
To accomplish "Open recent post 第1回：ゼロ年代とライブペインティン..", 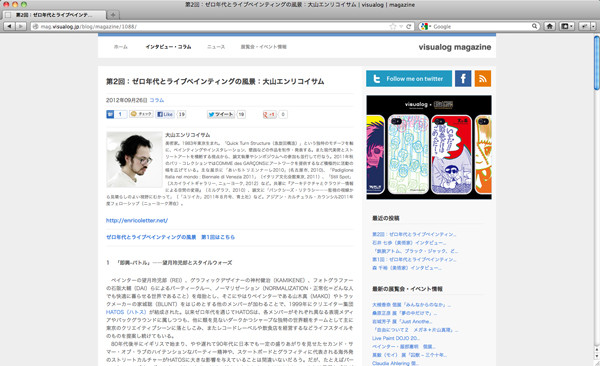I will [414, 259].
